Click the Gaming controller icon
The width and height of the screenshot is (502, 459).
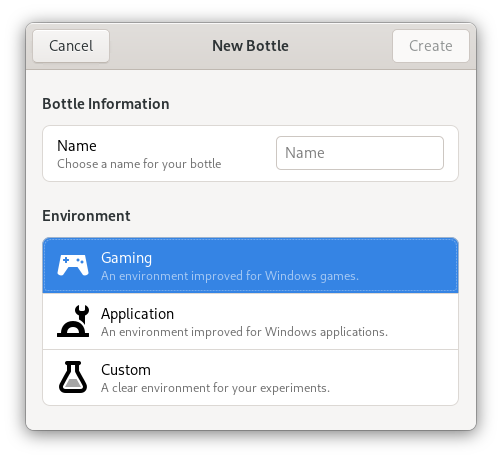click(x=73, y=265)
